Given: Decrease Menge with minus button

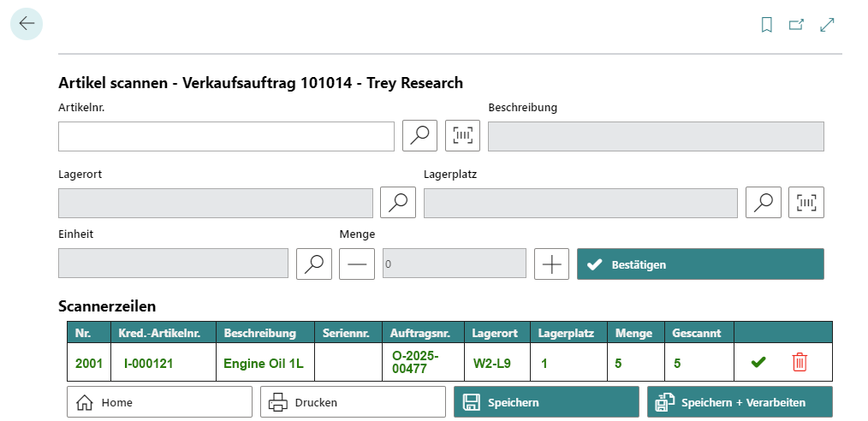Looking at the screenshot, I should tap(356, 264).
